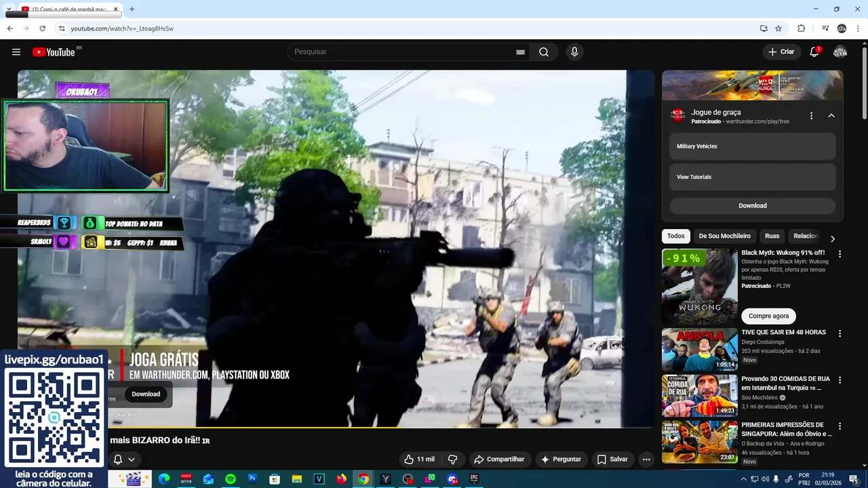
Task: Open YouTube account avatar menu
Action: click(x=840, y=52)
